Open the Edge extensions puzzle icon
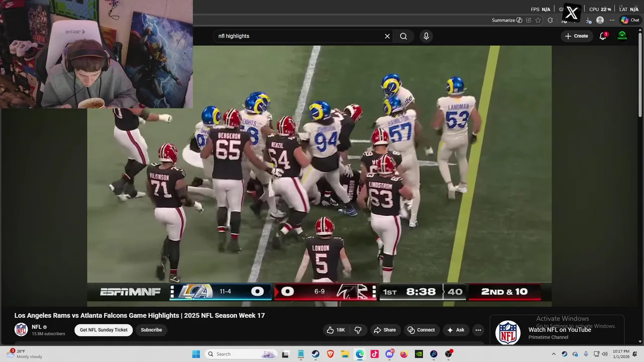This screenshot has width=644, height=362. 550,20
